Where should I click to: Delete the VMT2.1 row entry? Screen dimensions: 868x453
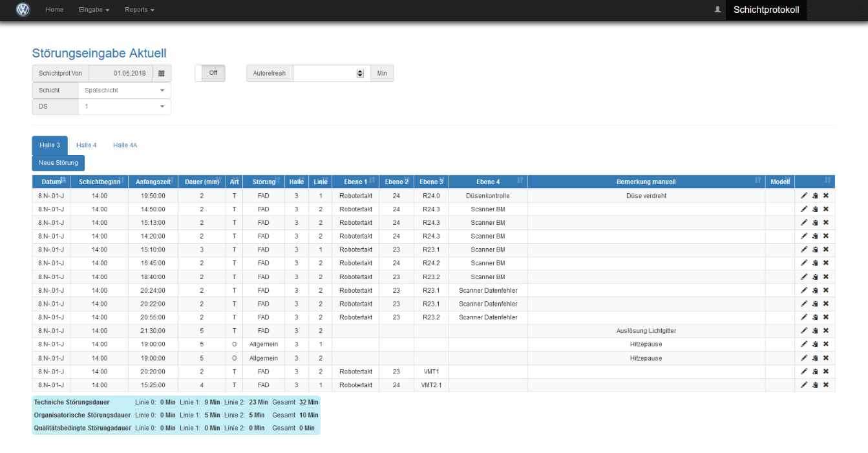825,385
